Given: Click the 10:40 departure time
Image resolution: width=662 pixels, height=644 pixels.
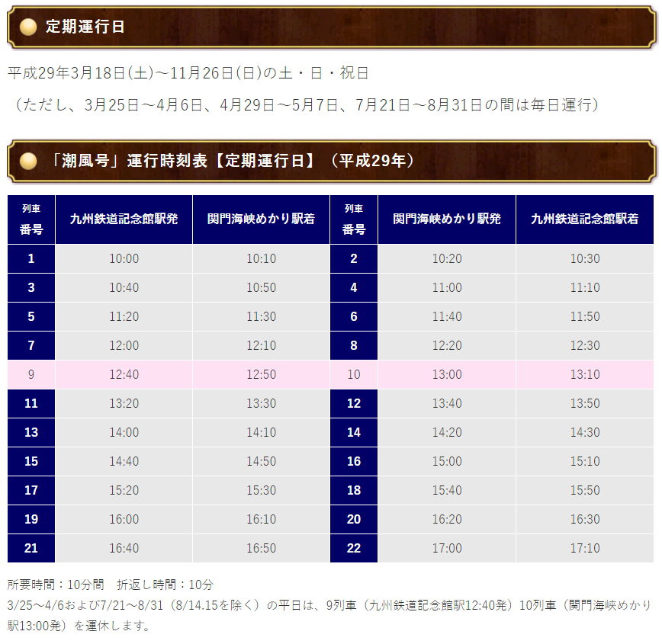Looking at the screenshot, I should (124, 287).
